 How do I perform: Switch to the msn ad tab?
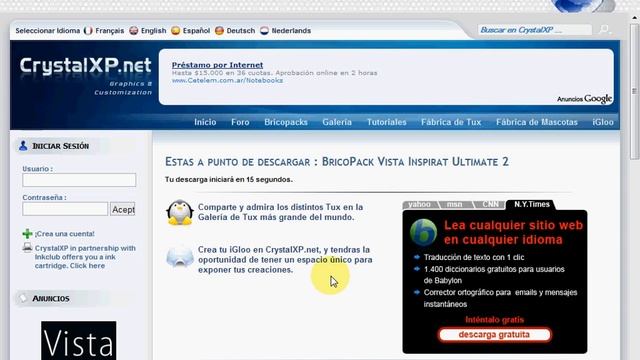click(454, 204)
